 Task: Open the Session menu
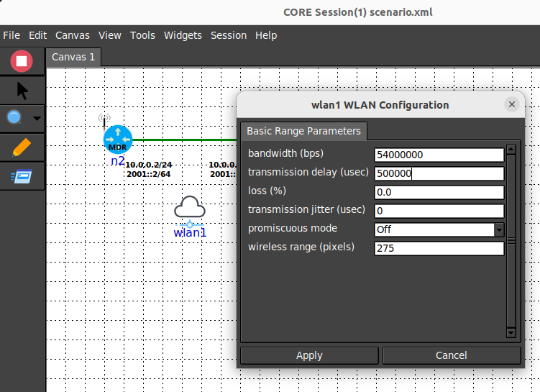(x=229, y=35)
